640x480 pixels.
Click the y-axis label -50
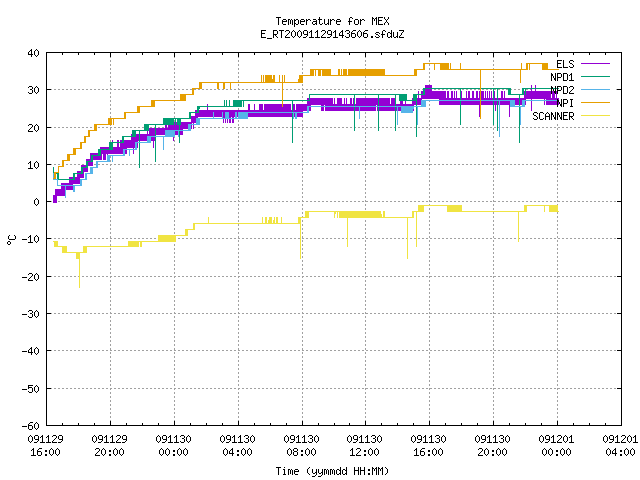tap(31, 389)
